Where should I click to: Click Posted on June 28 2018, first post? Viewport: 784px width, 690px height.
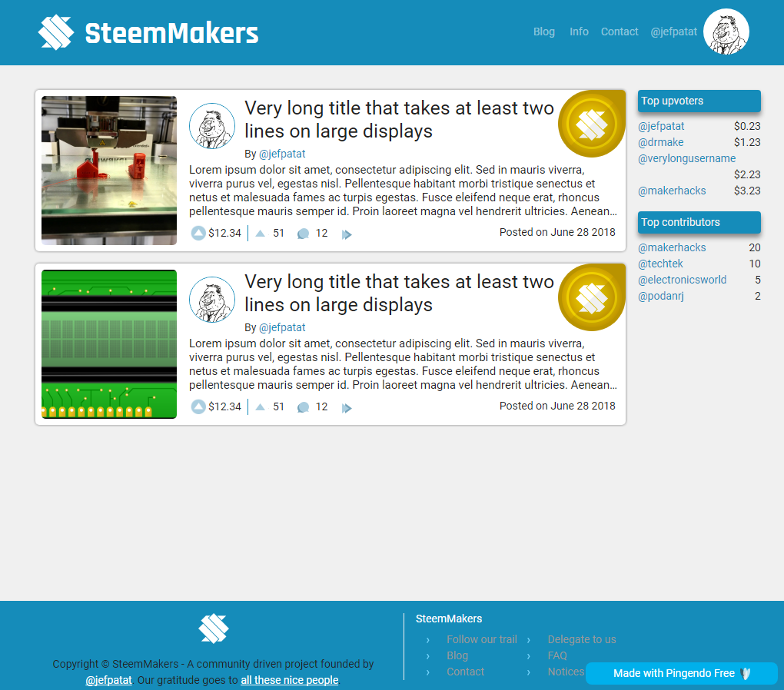coord(557,232)
